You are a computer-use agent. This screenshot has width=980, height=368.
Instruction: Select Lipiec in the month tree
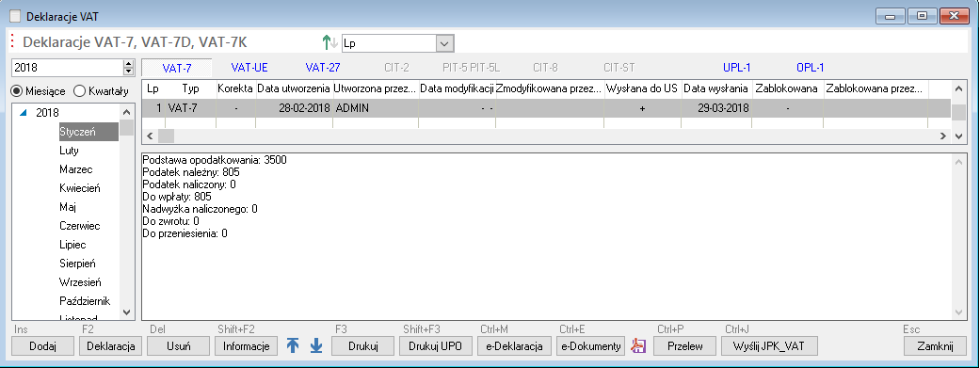pos(72,245)
